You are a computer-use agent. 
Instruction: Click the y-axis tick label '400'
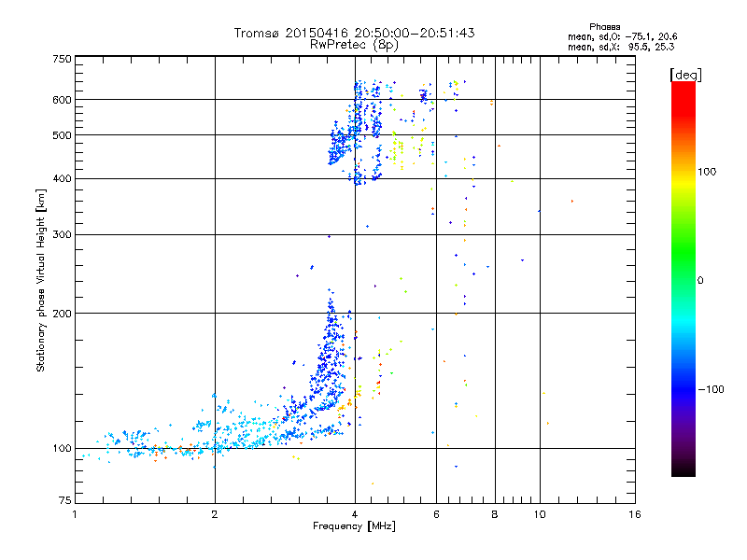62,179
